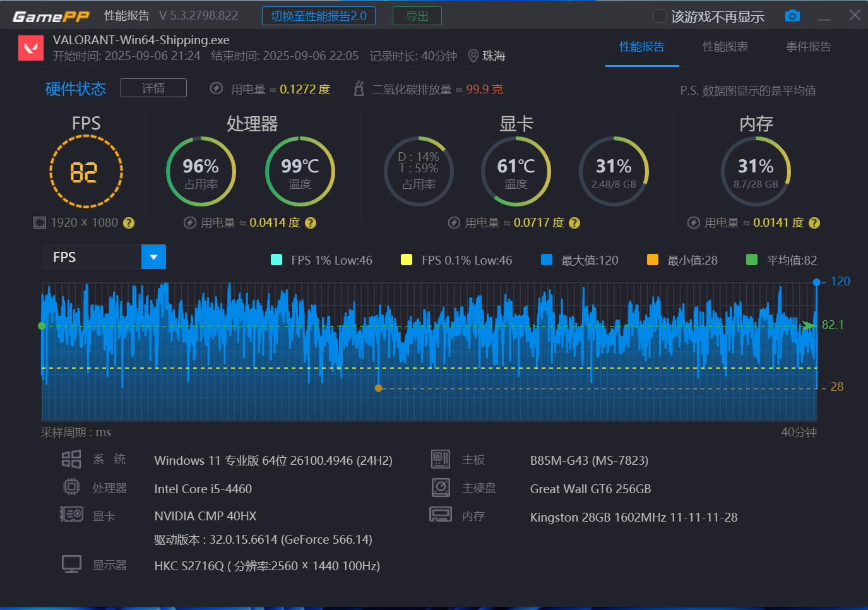Click the max value 120 chart marker
868x610 pixels.
[x=816, y=282]
